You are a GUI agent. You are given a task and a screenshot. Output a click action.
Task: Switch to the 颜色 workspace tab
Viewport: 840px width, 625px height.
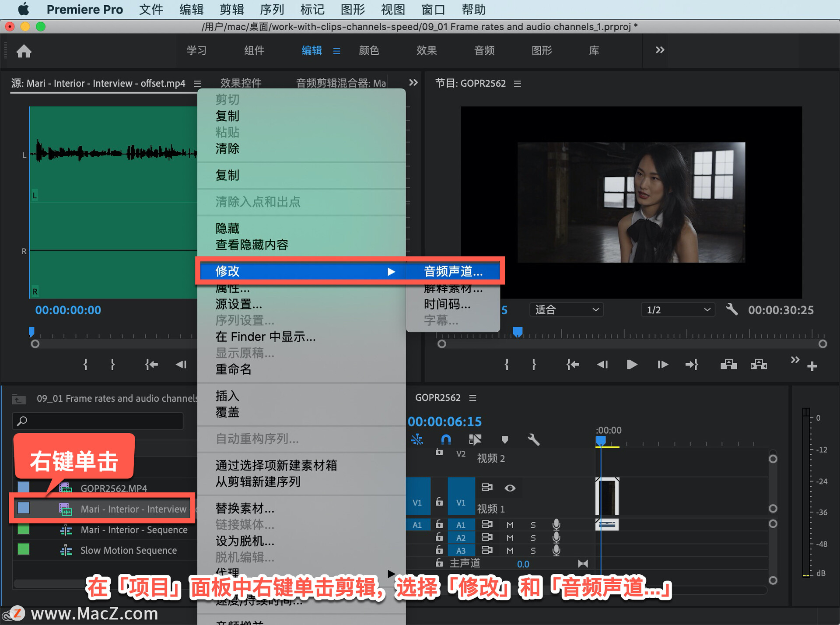tap(369, 50)
